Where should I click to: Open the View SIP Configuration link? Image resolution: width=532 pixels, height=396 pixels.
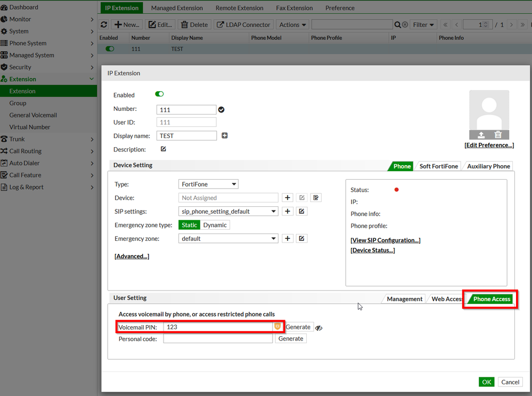[x=385, y=240]
